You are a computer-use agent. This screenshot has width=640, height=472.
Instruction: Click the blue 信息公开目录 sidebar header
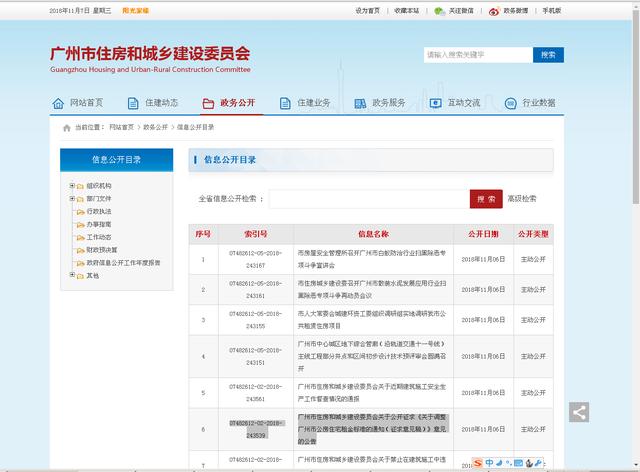click(116, 160)
